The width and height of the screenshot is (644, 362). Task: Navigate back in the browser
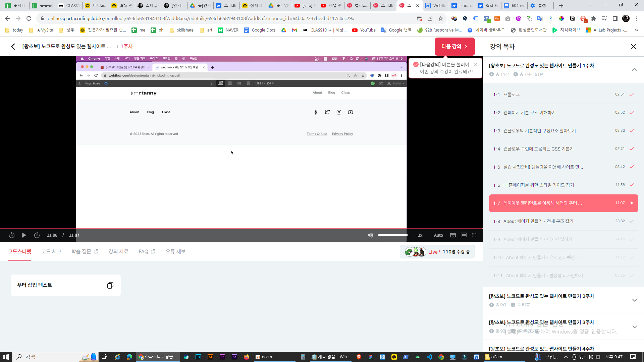(x=7, y=19)
